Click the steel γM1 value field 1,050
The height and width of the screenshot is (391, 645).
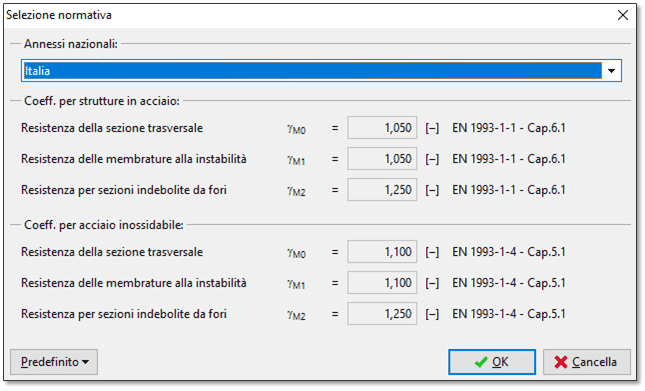(x=382, y=159)
